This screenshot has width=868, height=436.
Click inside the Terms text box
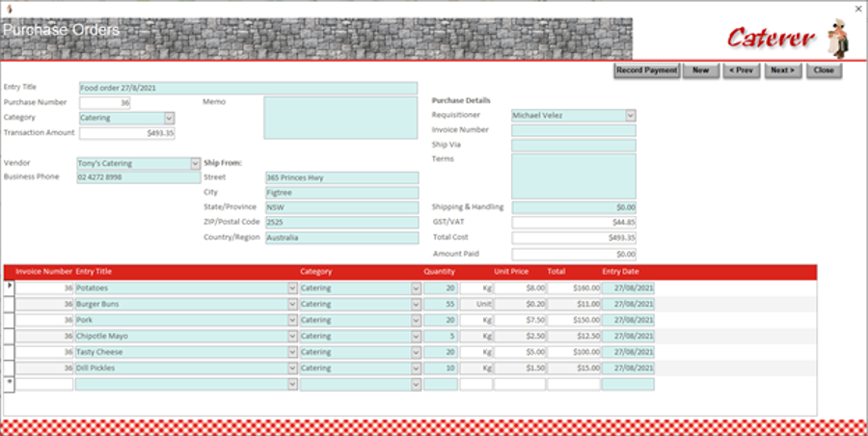pyautogui.click(x=574, y=177)
